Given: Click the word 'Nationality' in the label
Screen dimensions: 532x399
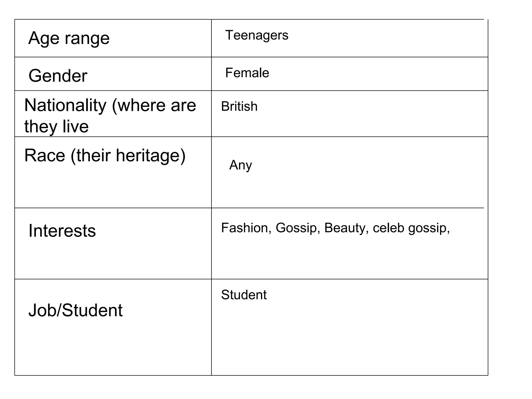Looking at the screenshot, I should (65, 105).
